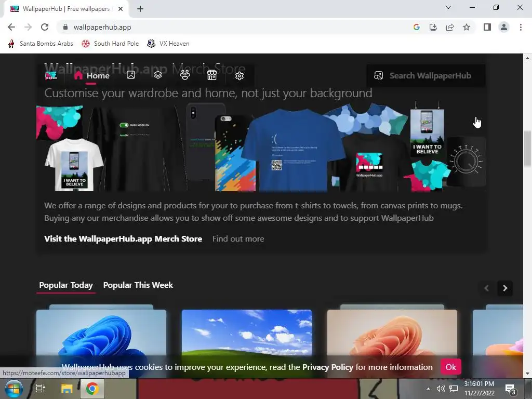This screenshot has height=399, width=532.
Task: Open the volume speaker tray icon
Action: coord(441,389)
